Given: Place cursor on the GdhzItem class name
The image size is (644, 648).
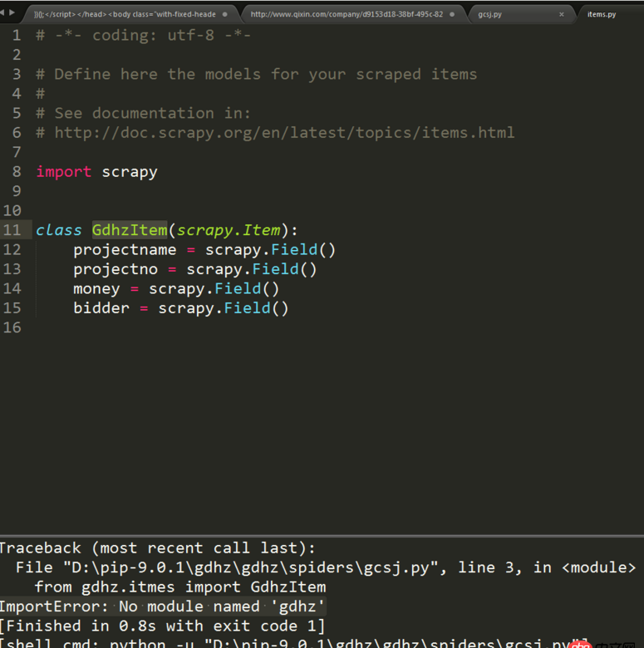Looking at the screenshot, I should pos(130,230).
